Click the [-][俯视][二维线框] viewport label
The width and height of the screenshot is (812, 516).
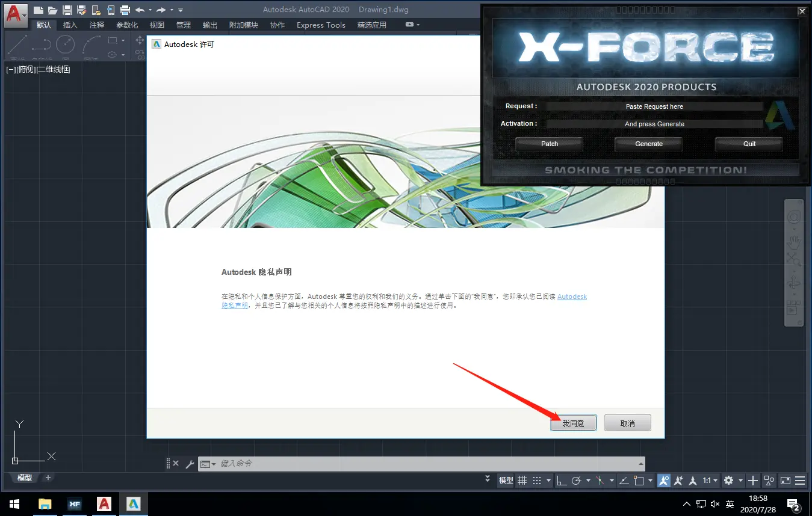[x=38, y=69]
